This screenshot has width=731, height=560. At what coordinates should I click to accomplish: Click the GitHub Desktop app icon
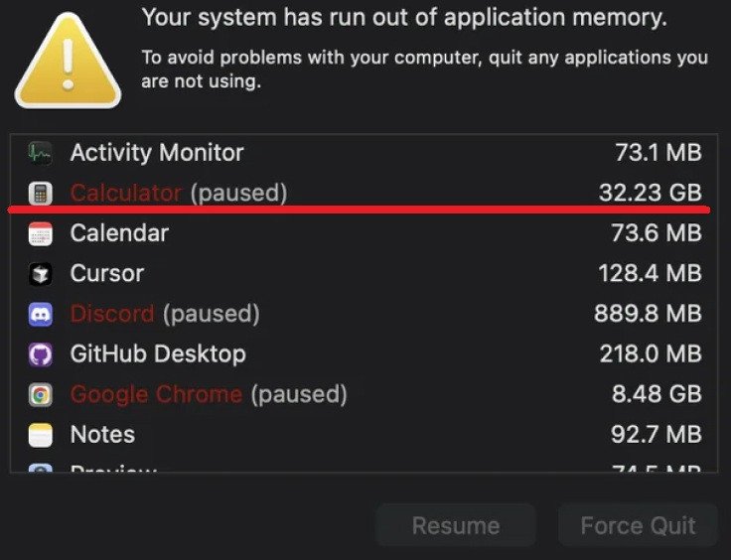(40, 354)
